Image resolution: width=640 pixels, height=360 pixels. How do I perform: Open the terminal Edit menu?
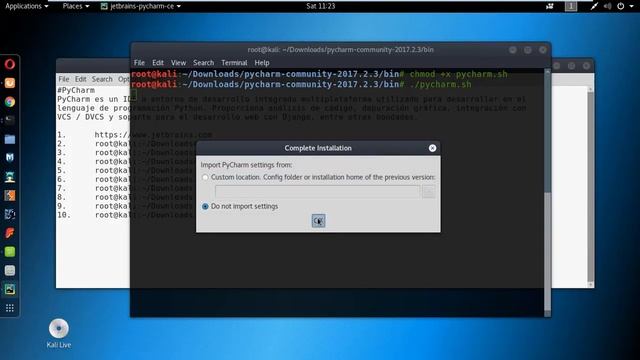pos(158,63)
